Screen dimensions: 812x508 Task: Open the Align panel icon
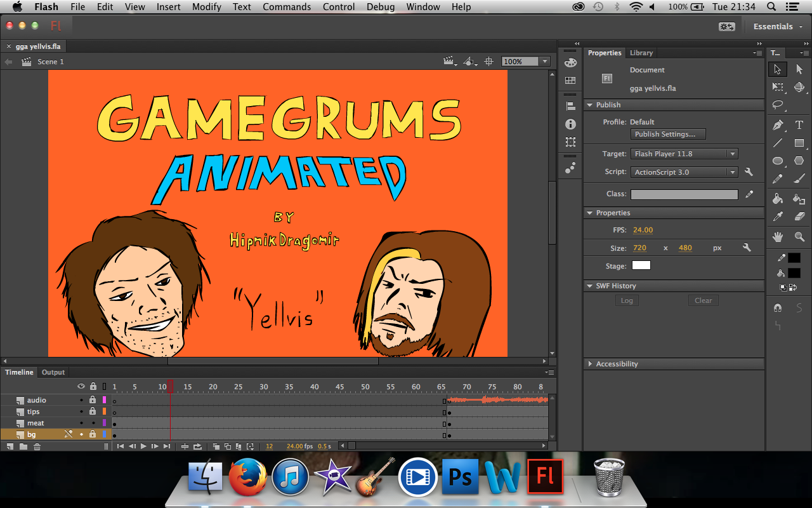tap(570, 106)
